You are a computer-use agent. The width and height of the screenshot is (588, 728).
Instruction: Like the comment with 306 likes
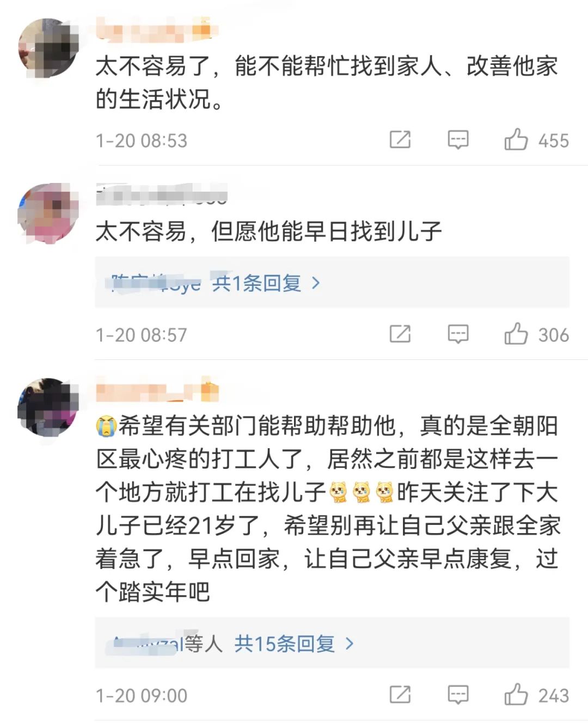(516, 333)
